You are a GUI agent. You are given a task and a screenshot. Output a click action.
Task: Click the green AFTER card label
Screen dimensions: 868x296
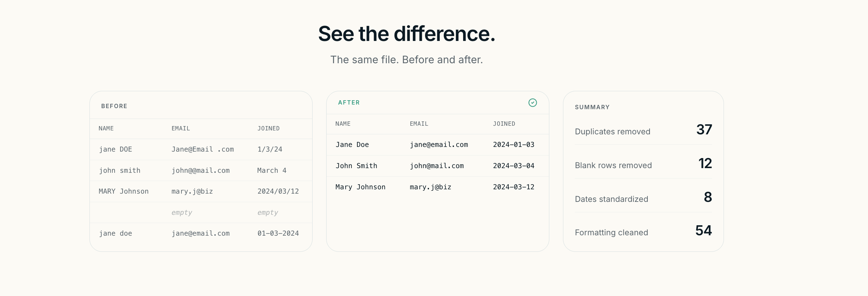[349, 103]
